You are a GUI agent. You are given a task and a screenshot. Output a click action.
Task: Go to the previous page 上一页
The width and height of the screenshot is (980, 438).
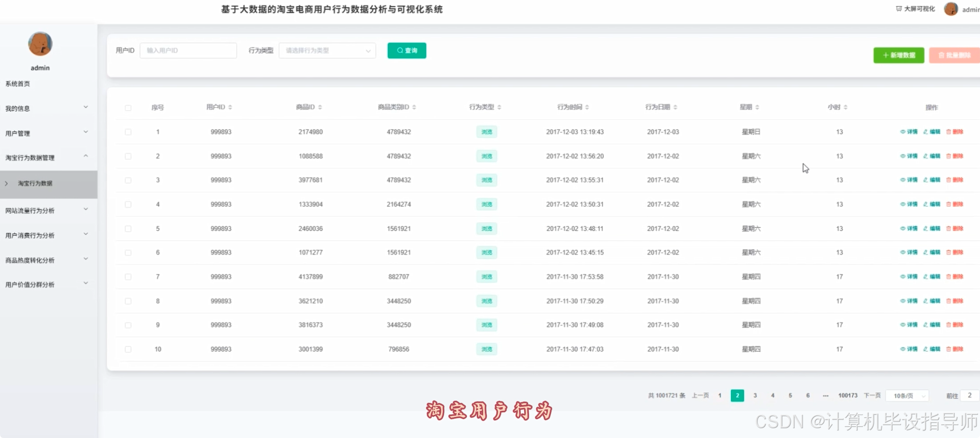[701, 396]
